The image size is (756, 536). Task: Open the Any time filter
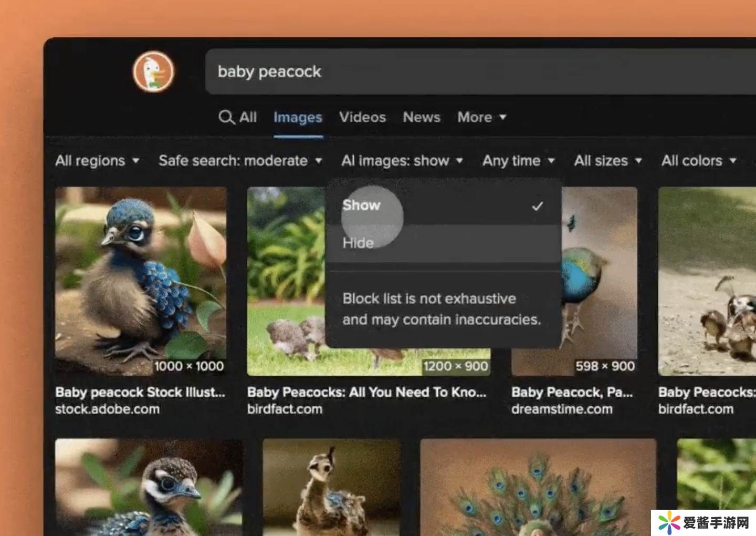tap(518, 161)
